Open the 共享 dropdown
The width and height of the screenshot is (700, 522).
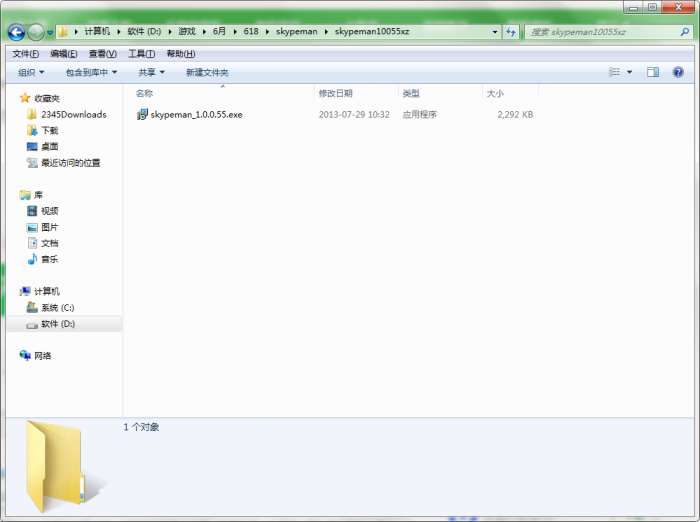[x=151, y=72]
